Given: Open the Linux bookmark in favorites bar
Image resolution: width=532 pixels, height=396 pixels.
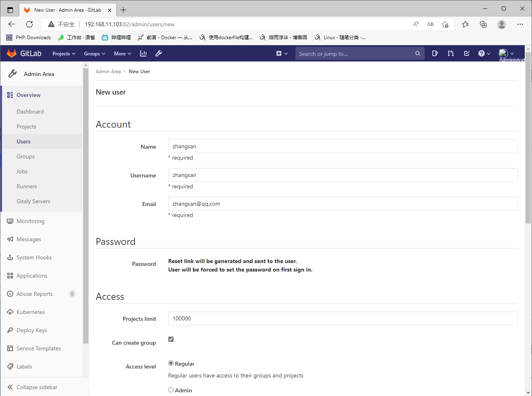Looking at the screenshot, I should (340, 38).
